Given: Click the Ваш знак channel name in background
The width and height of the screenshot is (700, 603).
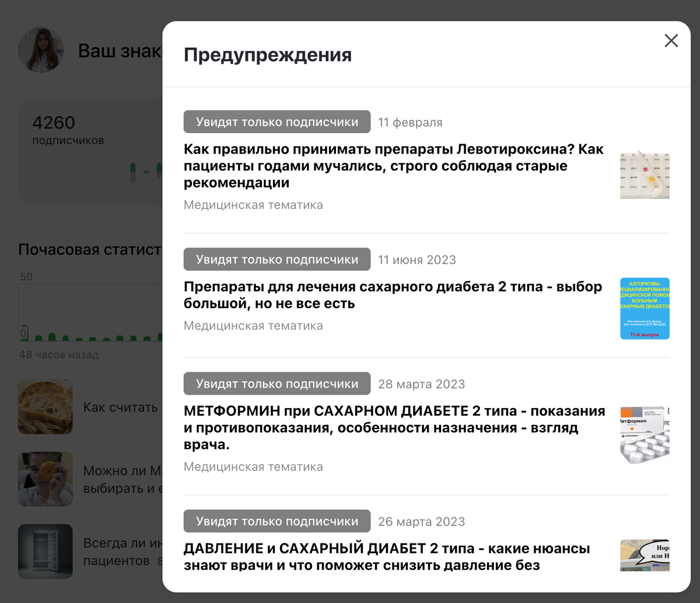Looking at the screenshot, I should click(120, 50).
